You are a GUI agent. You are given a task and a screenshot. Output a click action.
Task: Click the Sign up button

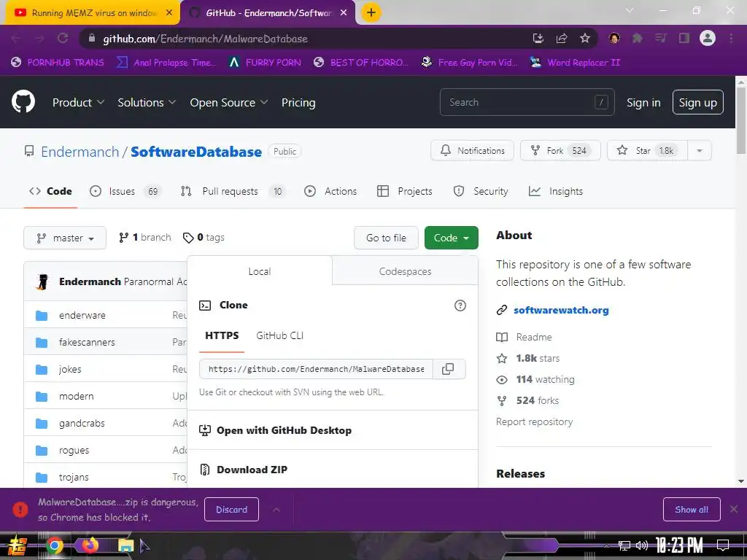(697, 102)
